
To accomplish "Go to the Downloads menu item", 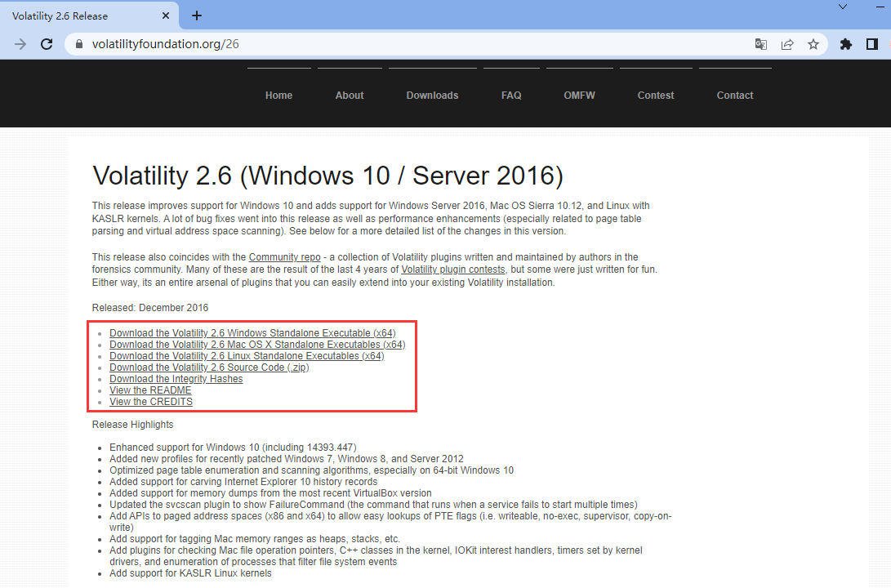I will pyautogui.click(x=432, y=96).
